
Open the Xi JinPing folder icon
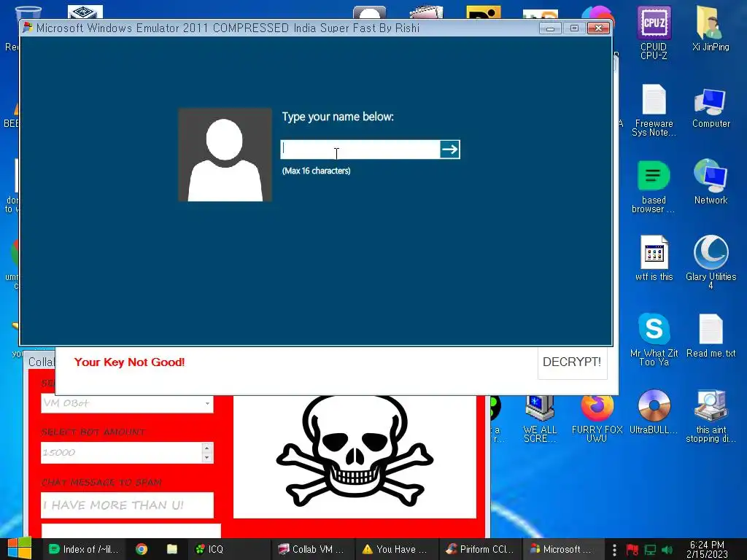[x=711, y=28]
